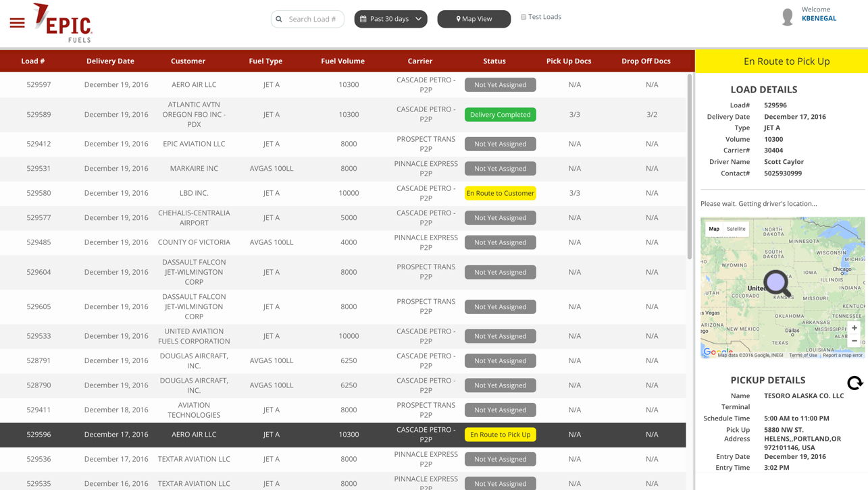Click the loads table vertical scrollbar
The height and width of the screenshot is (490, 868).
(x=690, y=166)
